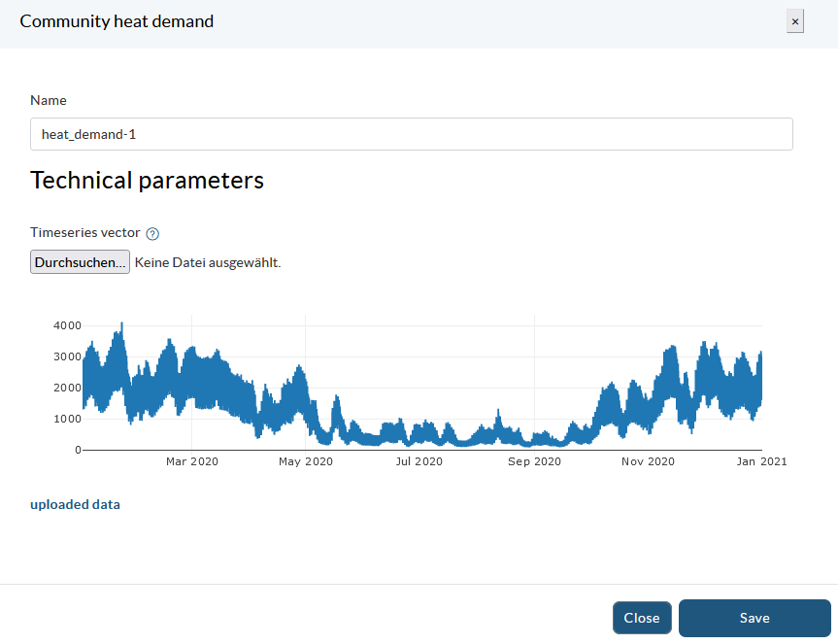Screen dimensions: 838x644
Task: Click the Timeseries vector help icon
Action: [x=152, y=234]
